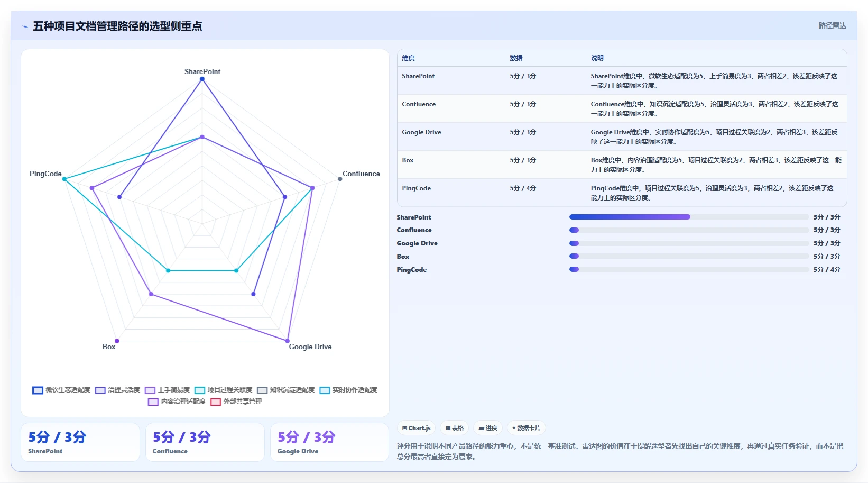Screen dimensions: 868x483
Task: Click the 维度 column header
Action: (408, 58)
